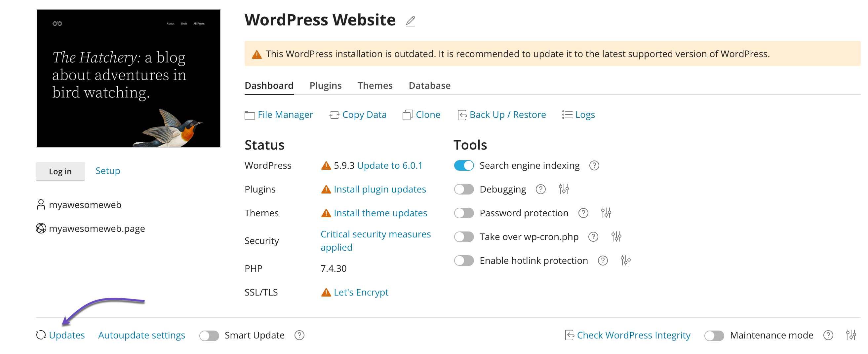This screenshot has width=868, height=354.
Task: Open Password protection settings icon
Action: click(606, 213)
